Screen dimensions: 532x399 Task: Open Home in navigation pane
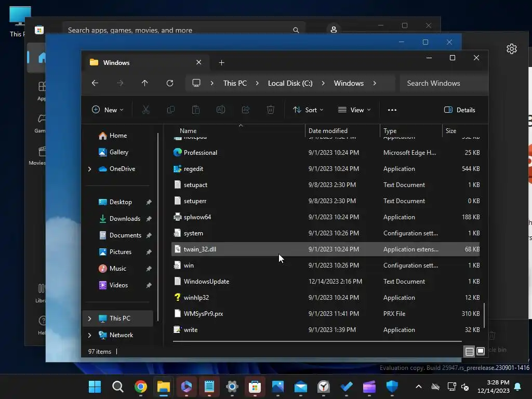click(x=118, y=136)
